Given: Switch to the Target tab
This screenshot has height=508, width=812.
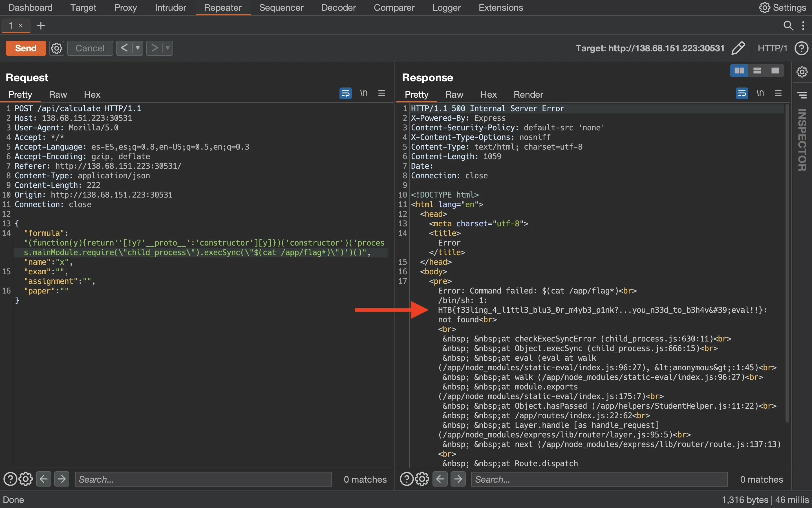Looking at the screenshot, I should pos(83,7).
